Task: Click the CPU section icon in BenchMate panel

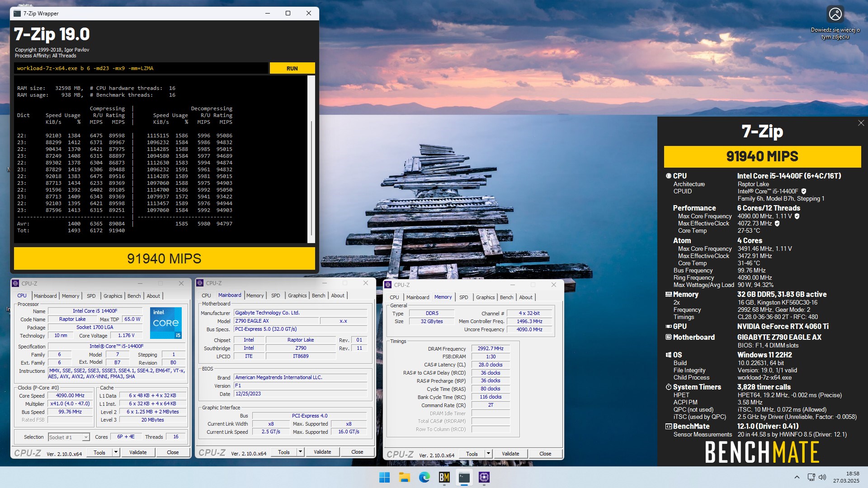Action: pos(668,176)
